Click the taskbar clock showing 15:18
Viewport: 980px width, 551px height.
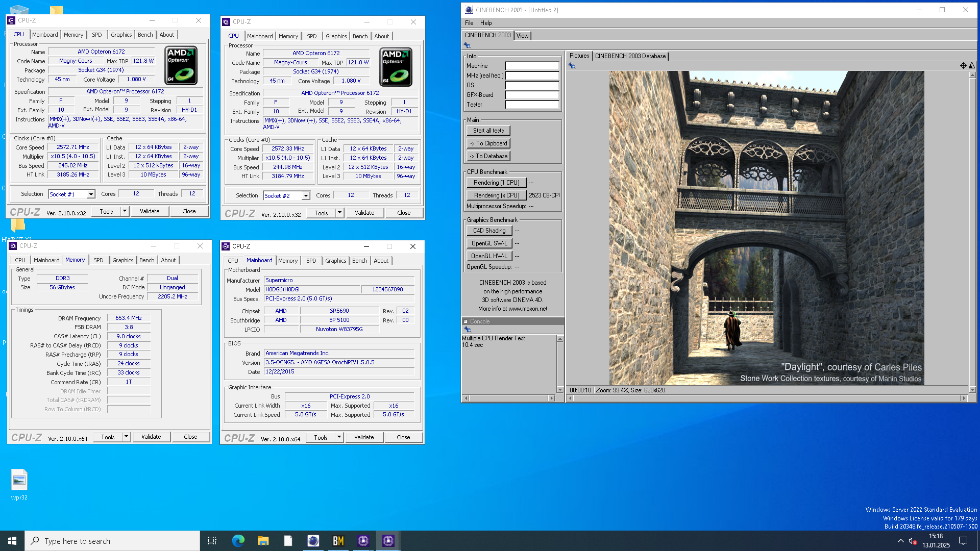(x=936, y=541)
